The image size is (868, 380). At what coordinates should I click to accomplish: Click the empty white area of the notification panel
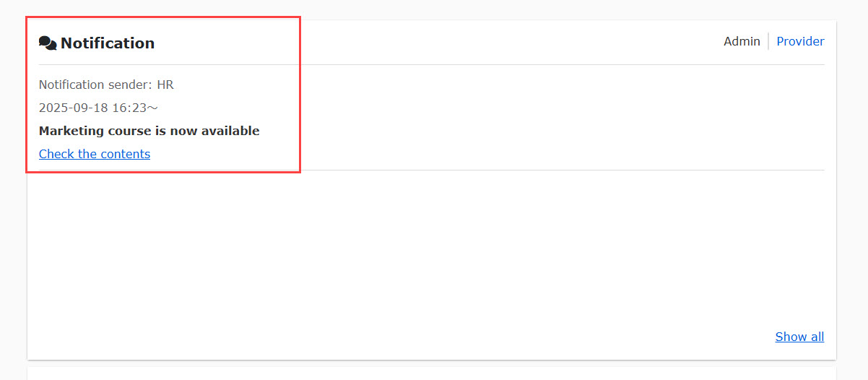[x=433, y=253]
